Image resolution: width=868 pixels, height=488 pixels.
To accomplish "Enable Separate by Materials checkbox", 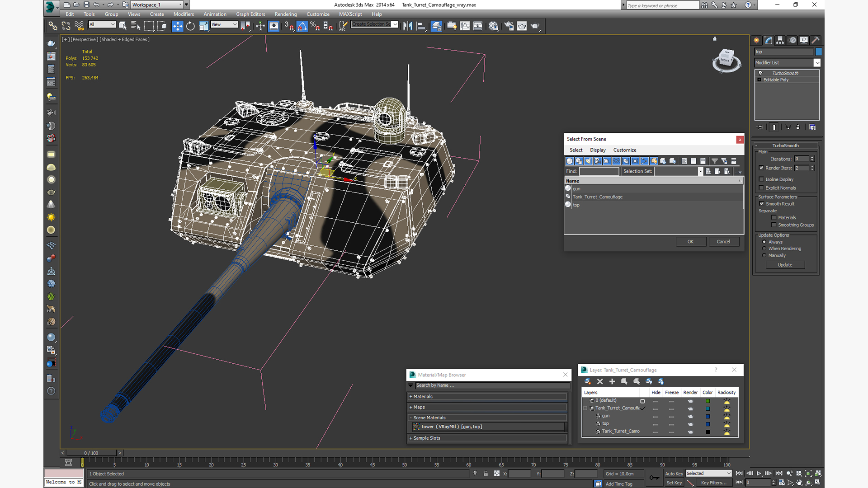I will tap(774, 218).
